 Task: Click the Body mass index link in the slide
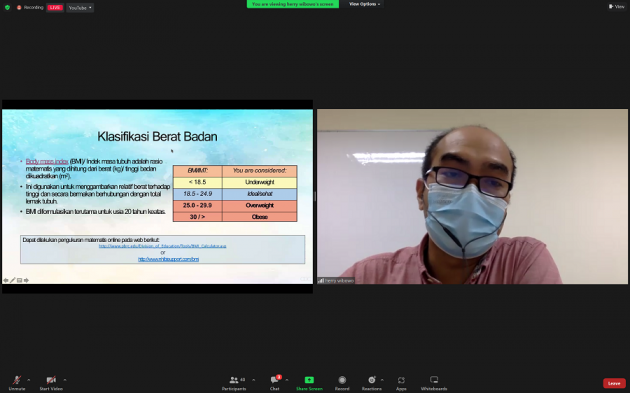pos(47,161)
